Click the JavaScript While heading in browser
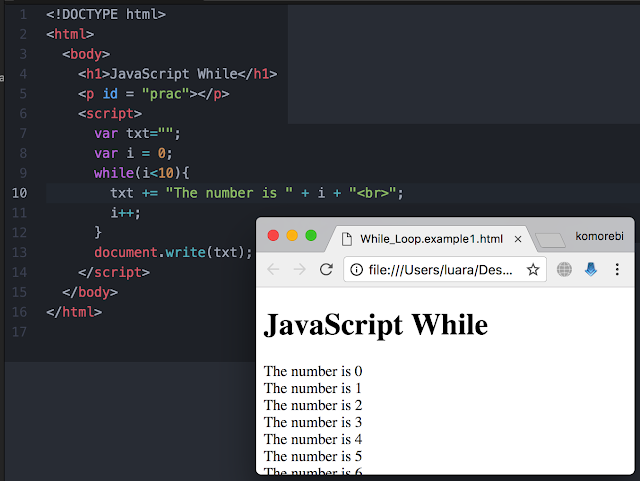Viewport: 640px width, 481px height. tap(376, 325)
